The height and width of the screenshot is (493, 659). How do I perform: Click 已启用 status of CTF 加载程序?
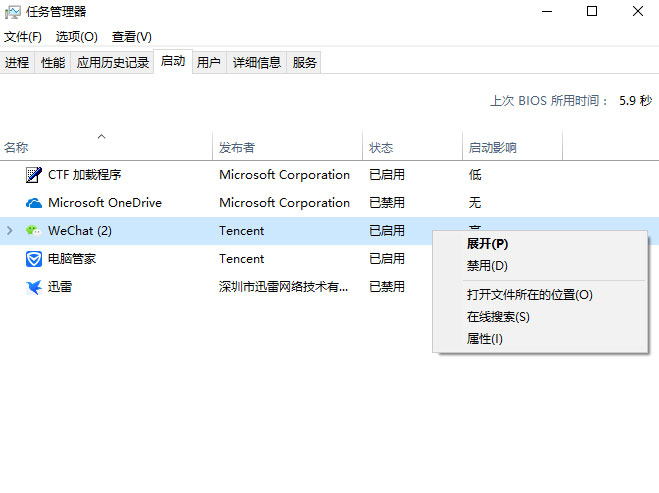coord(387,175)
